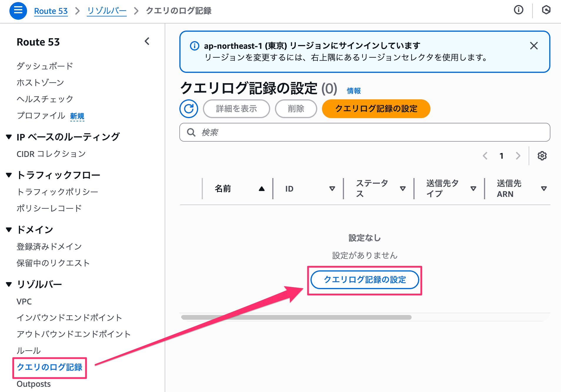The image size is (561, 392).
Task: Collapse the リゾルバー section
Action: click(x=9, y=284)
